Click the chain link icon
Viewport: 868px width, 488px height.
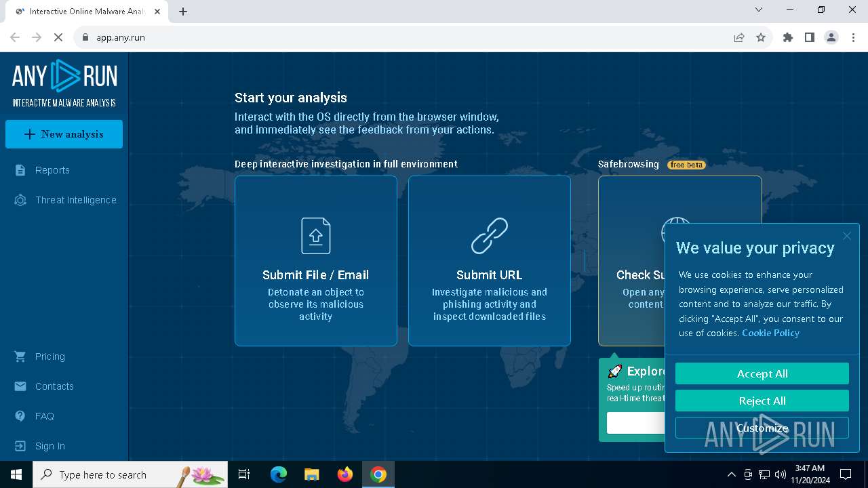click(490, 236)
